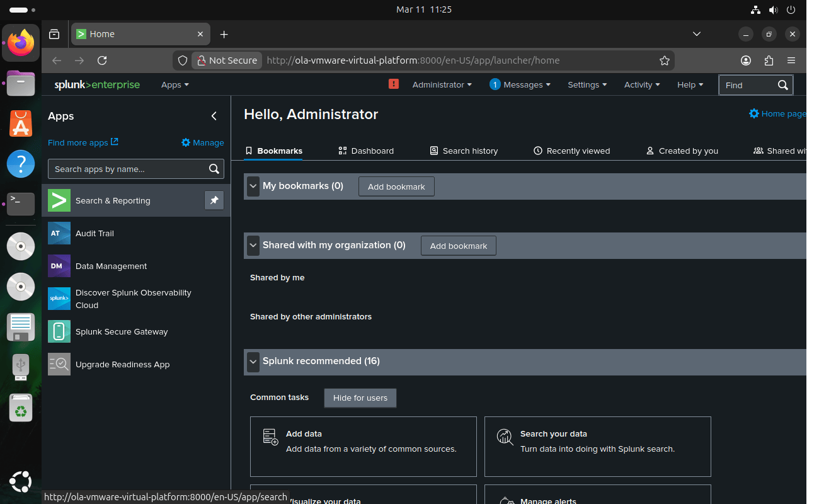Open Discover Splunk Observability Cloud icon
This screenshot has width=819, height=504.
click(59, 299)
